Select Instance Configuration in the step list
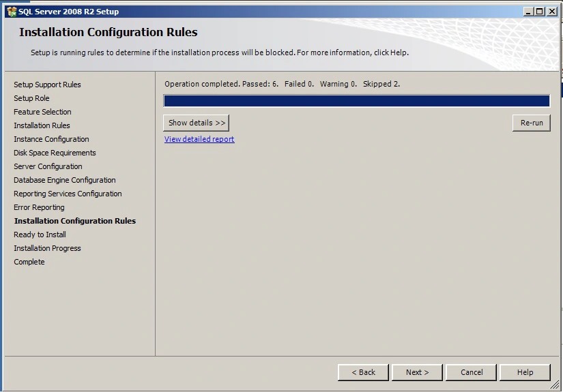 51,139
